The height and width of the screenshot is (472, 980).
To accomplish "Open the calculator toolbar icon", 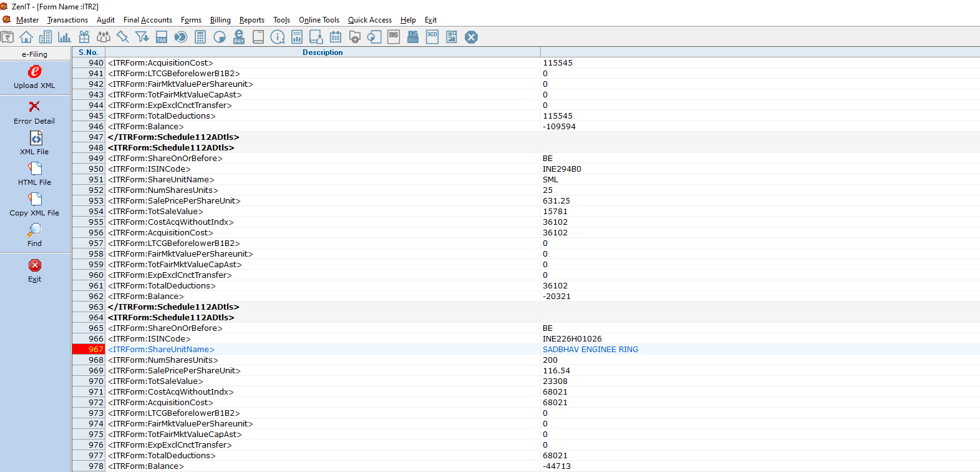I will [x=200, y=37].
